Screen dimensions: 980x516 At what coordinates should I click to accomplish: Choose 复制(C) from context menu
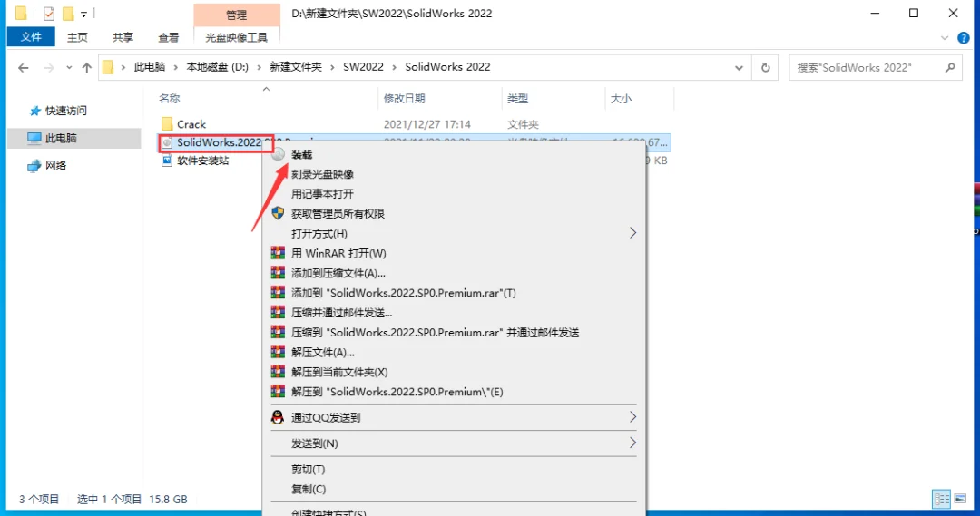point(454,489)
